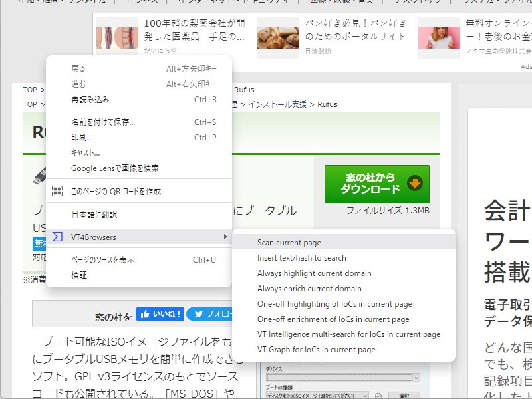Image resolution: width=532 pixels, height=399 pixels.
Task: Click the VirusTotal icon beside VT4Browsers entry
Action: (x=57, y=237)
